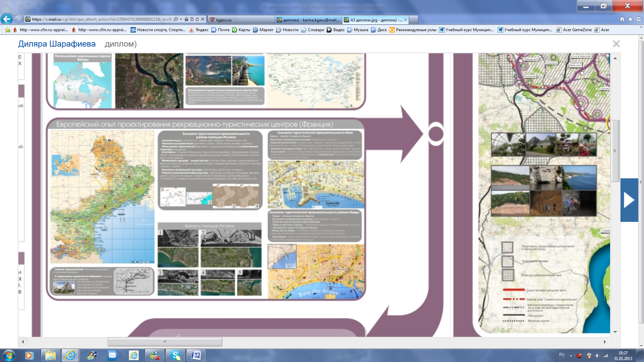Open the Windows Start menu

pos(9,355)
